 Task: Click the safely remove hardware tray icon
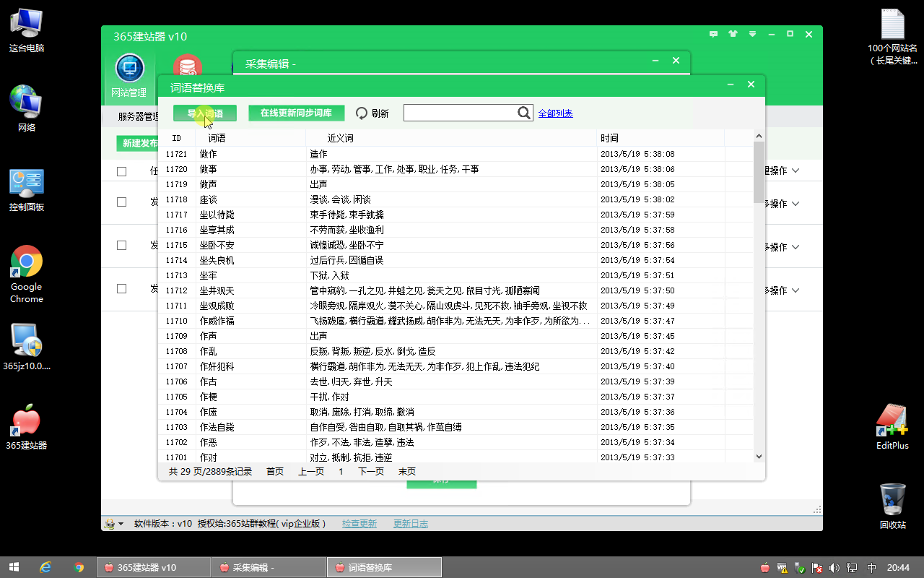click(x=800, y=568)
